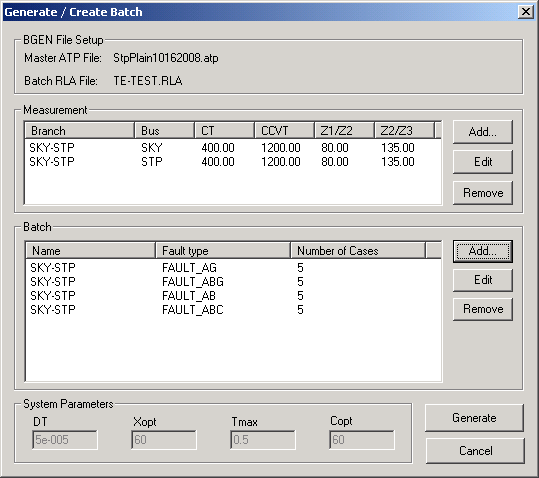The image size is (539, 478).
Task: Select SKY-STP row with Bus SKY
Action: 233,148
